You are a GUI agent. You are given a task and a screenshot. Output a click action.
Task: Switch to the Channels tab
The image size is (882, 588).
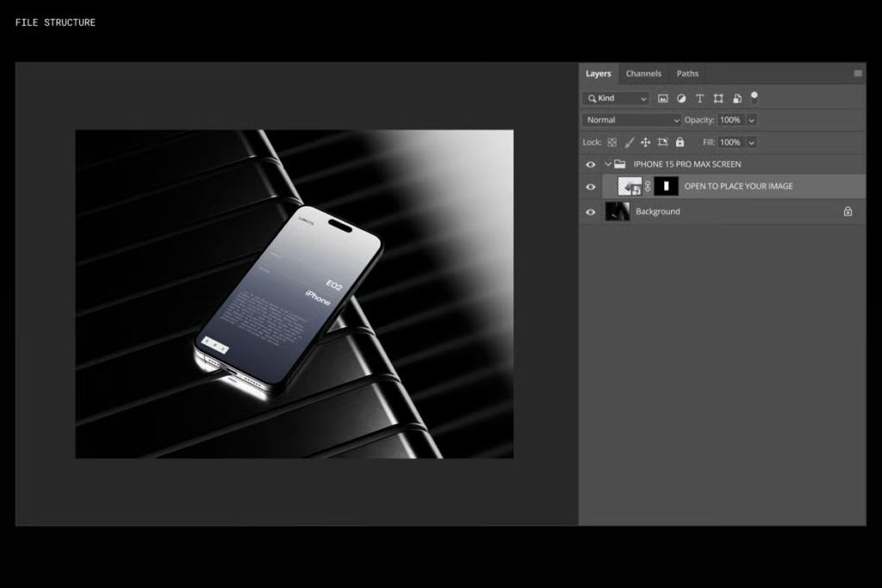tap(643, 74)
